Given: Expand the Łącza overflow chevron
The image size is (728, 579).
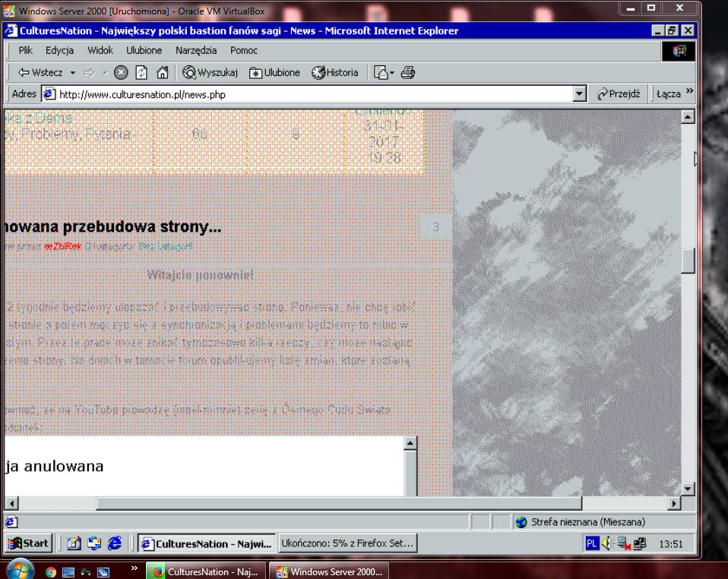Looking at the screenshot, I should (689, 91).
